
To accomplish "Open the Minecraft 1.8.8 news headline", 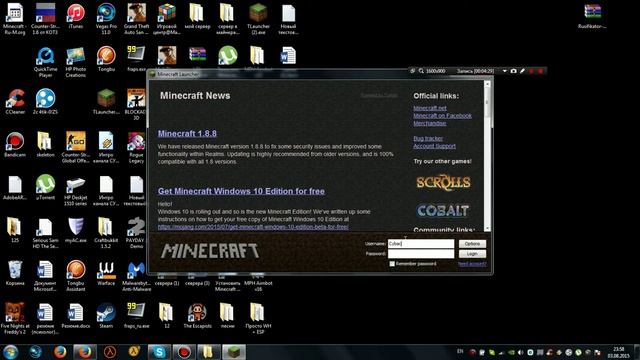I will [x=187, y=133].
